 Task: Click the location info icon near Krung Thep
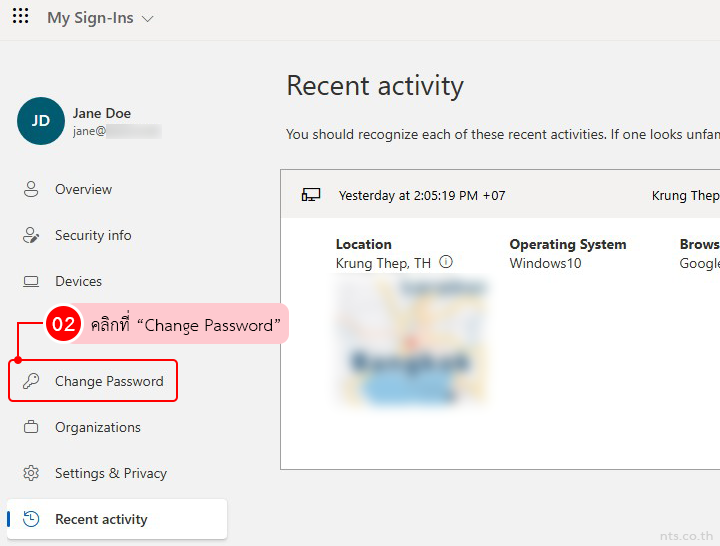pyautogui.click(x=446, y=262)
